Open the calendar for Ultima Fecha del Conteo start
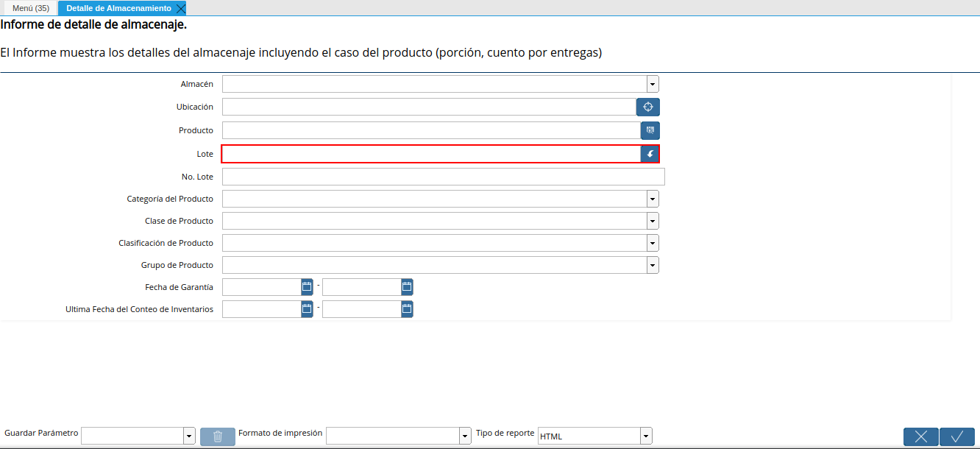 [x=306, y=308]
